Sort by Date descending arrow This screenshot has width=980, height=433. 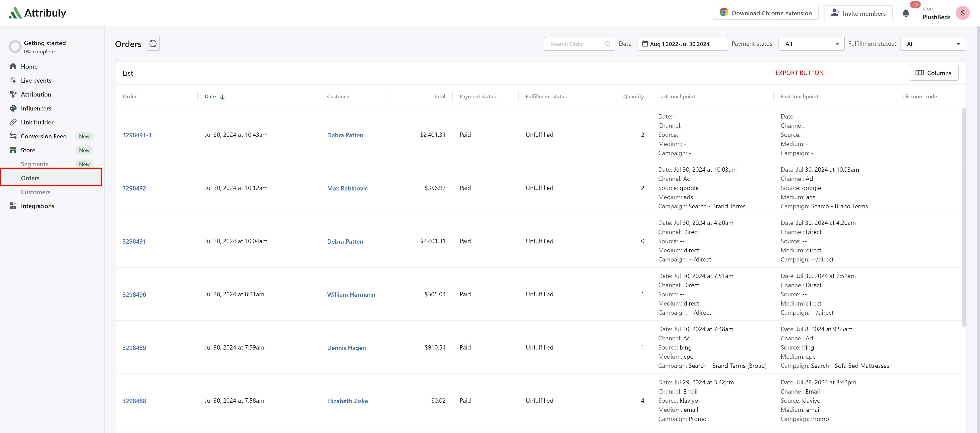223,97
